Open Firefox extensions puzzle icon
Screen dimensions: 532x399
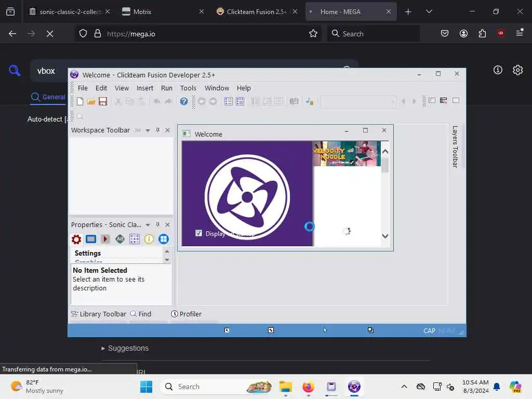pyautogui.click(x=482, y=34)
